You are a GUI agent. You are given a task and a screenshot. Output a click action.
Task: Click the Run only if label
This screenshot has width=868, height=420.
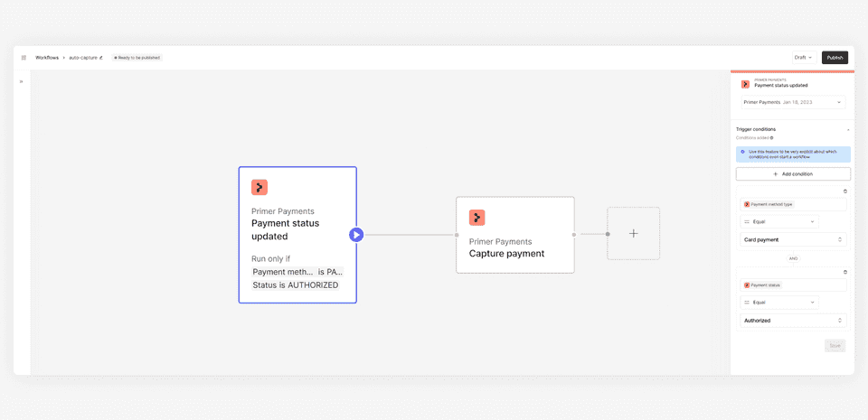click(x=270, y=258)
